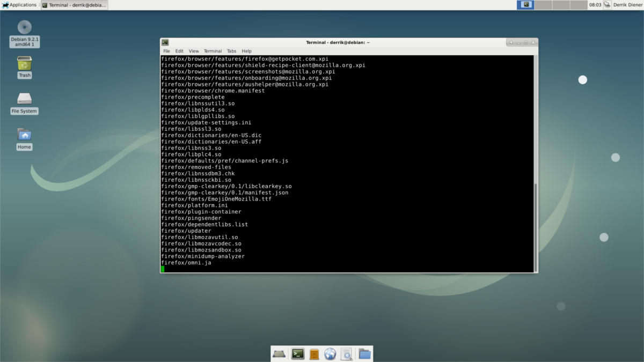Viewport: 644px width, 362px height.
Task: Click the Show Desktop dock icon
Action: [x=279, y=354]
